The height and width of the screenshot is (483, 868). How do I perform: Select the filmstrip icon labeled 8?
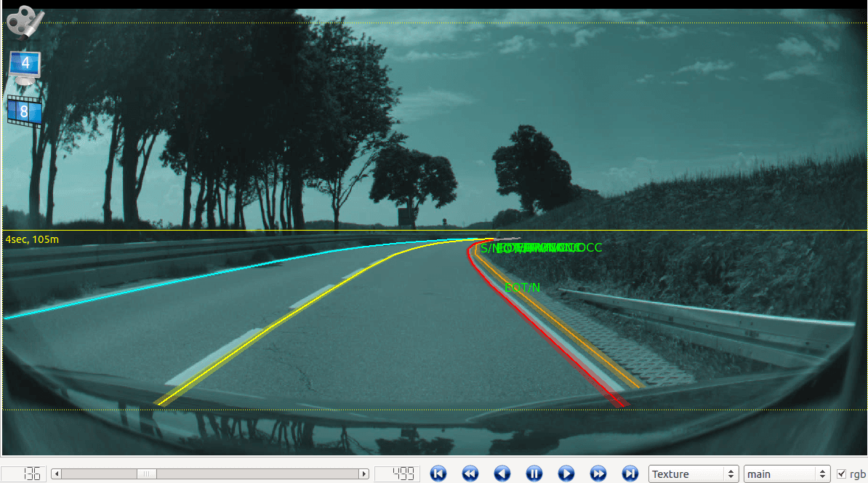pyautogui.click(x=25, y=111)
